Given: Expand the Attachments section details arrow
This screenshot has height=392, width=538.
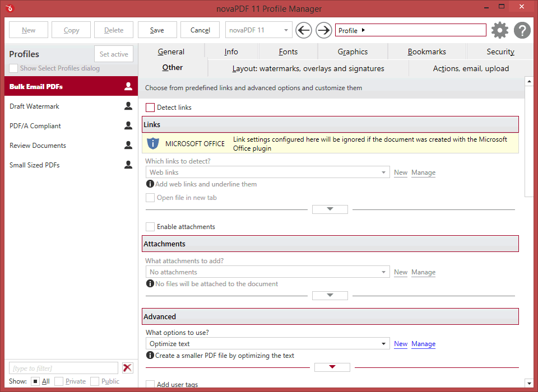Looking at the screenshot, I should pos(330,295).
